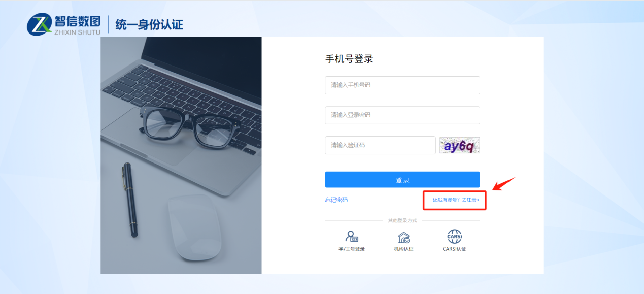Viewport: 644px width, 294px height.
Task: Click the 机构认证 text label
Action: (404, 249)
